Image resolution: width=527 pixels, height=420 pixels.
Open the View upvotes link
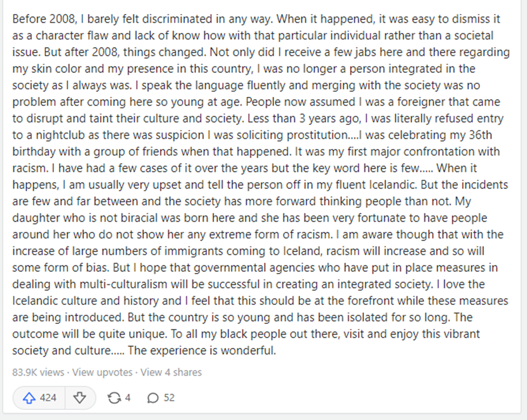(103, 372)
